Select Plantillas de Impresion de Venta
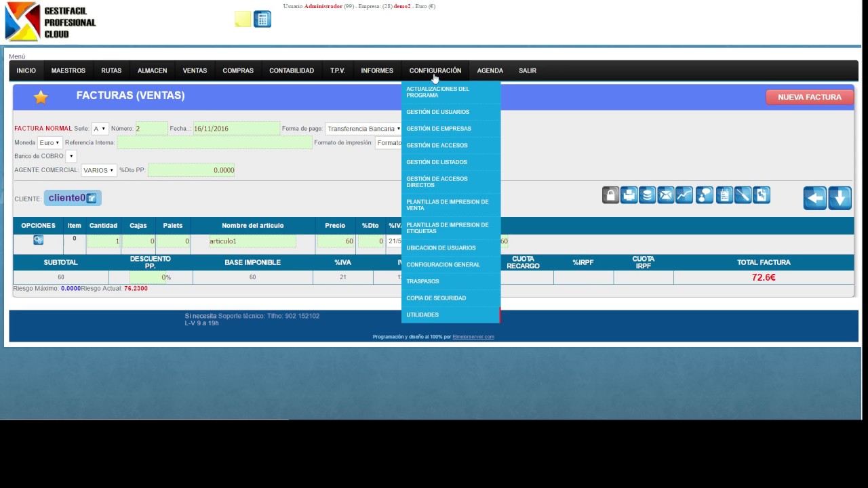868x488 pixels. (451, 205)
